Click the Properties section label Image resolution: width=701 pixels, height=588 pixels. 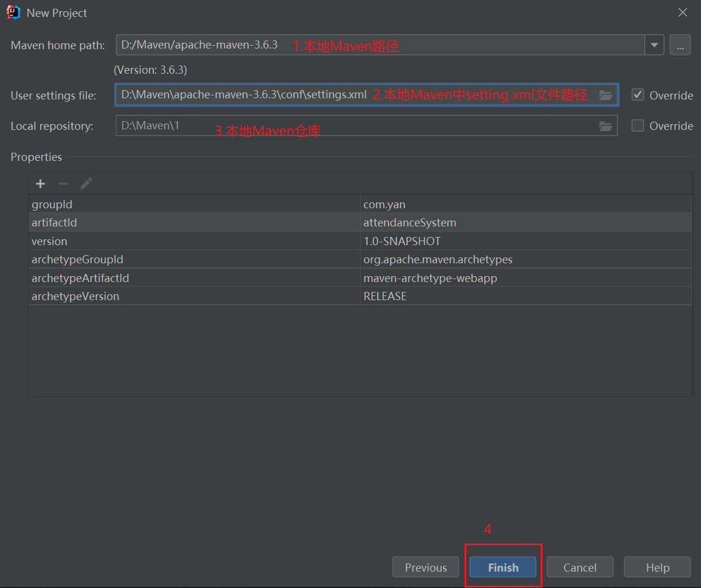tap(36, 157)
